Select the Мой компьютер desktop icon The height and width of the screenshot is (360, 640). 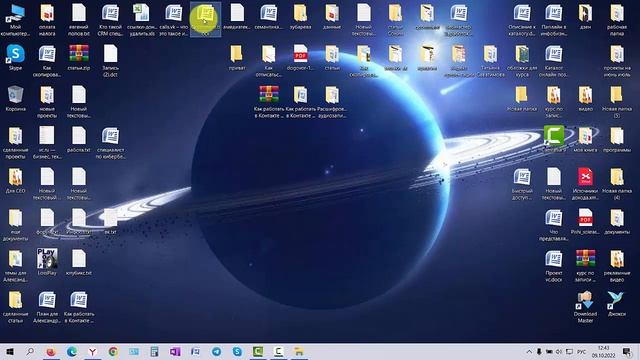click(x=16, y=19)
